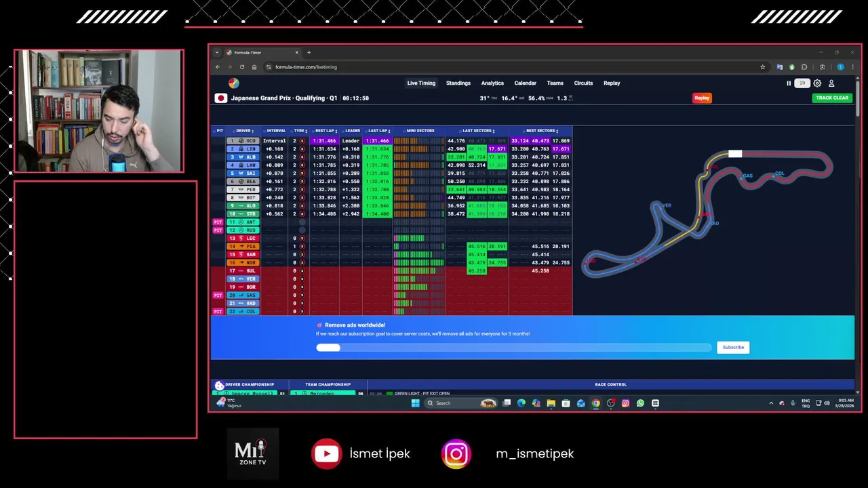
Task: Open the Chrome three-dot menu
Action: tap(852, 67)
